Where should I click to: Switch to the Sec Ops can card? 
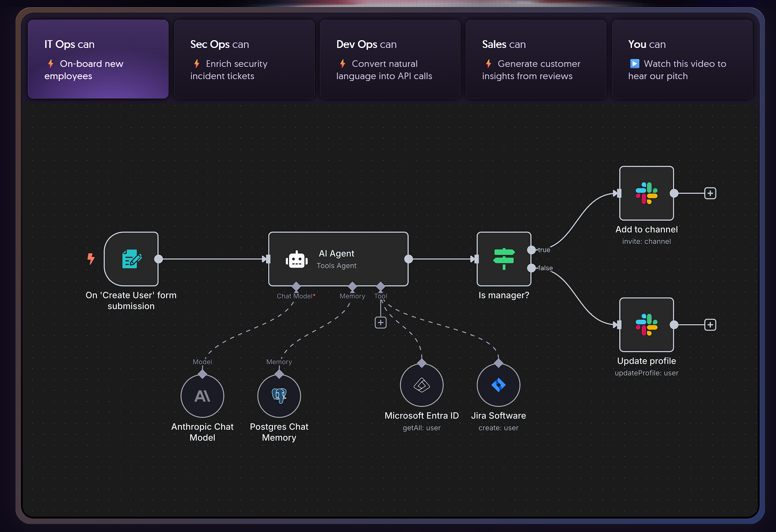(x=244, y=59)
